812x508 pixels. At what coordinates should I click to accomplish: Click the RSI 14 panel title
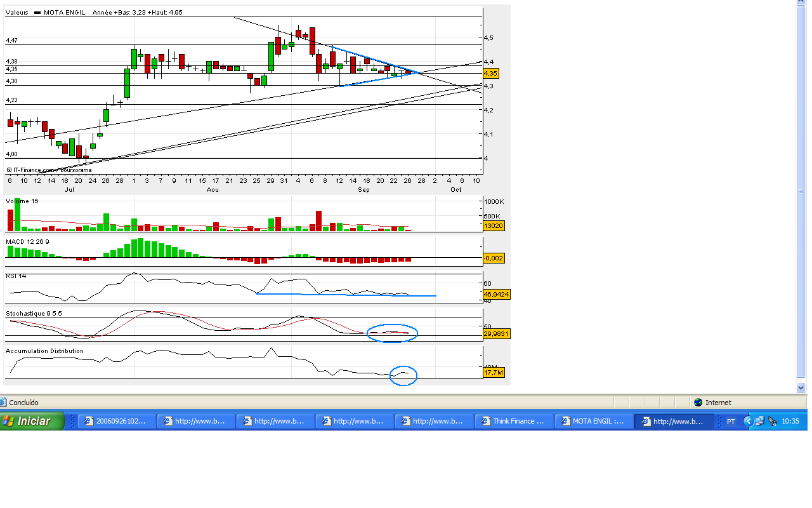16,276
